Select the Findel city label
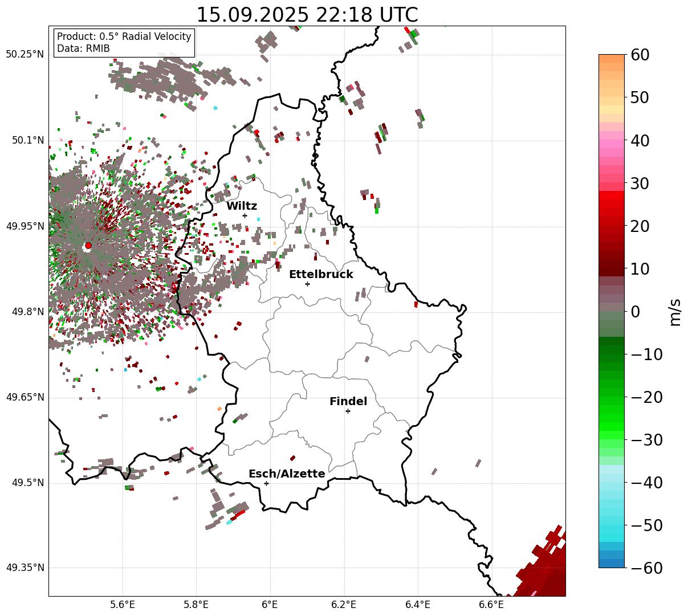This screenshot has height=616, width=688. (x=348, y=402)
